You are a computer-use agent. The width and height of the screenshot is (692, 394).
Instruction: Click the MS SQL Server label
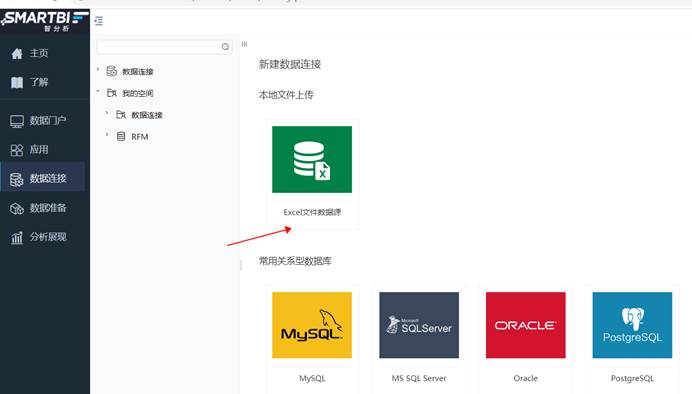click(x=419, y=378)
